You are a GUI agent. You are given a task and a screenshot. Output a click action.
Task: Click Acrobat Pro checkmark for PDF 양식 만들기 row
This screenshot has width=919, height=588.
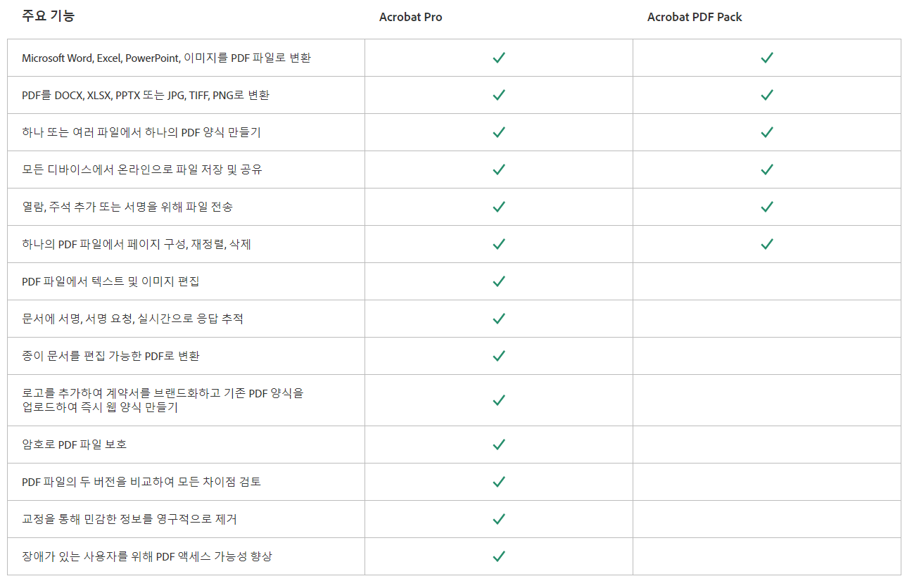[499, 132]
